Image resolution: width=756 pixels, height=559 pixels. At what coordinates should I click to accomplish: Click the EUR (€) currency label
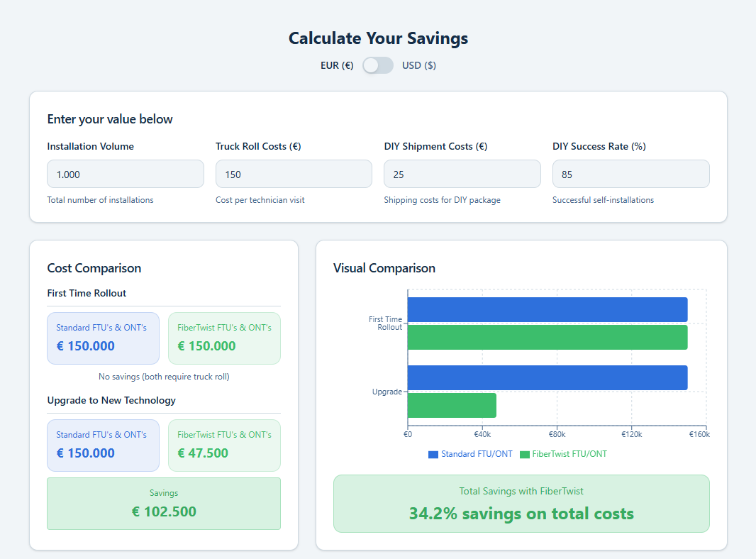coord(337,65)
